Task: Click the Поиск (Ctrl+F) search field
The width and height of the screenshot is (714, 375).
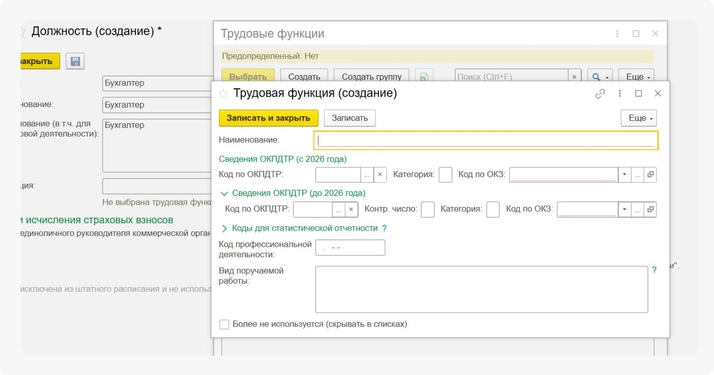Action: tap(512, 76)
